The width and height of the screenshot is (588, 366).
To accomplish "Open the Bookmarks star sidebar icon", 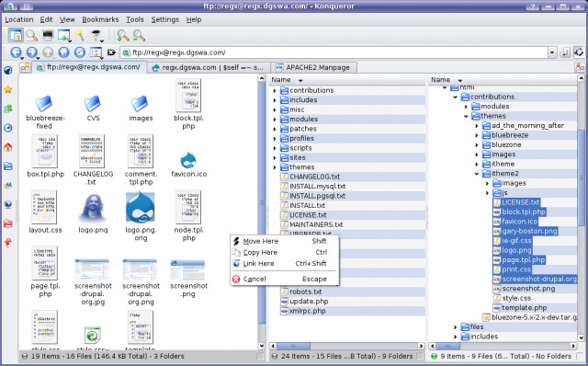I will click(8, 89).
